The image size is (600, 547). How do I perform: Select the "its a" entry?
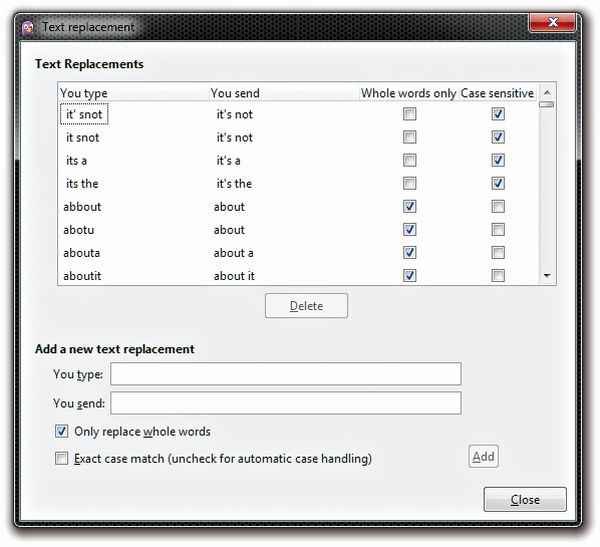pos(77,160)
